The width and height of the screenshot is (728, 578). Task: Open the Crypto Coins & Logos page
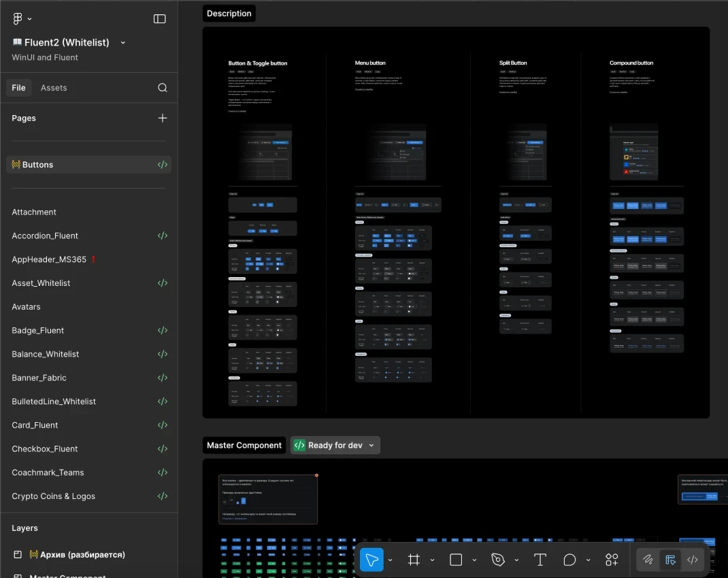point(54,496)
